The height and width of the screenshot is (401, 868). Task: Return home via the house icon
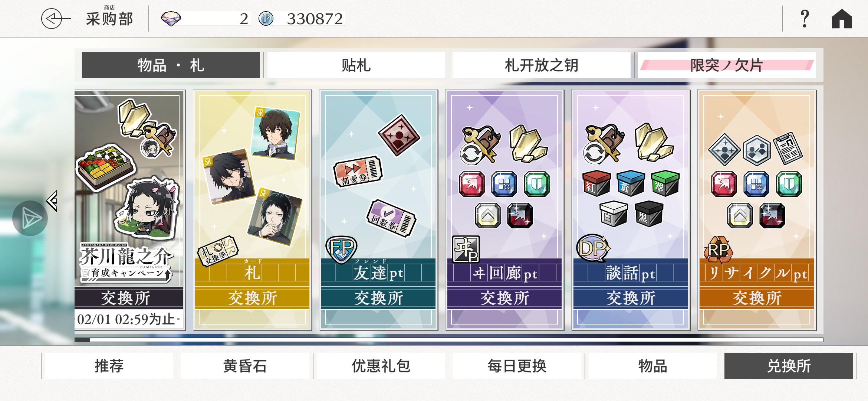pyautogui.click(x=842, y=19)
